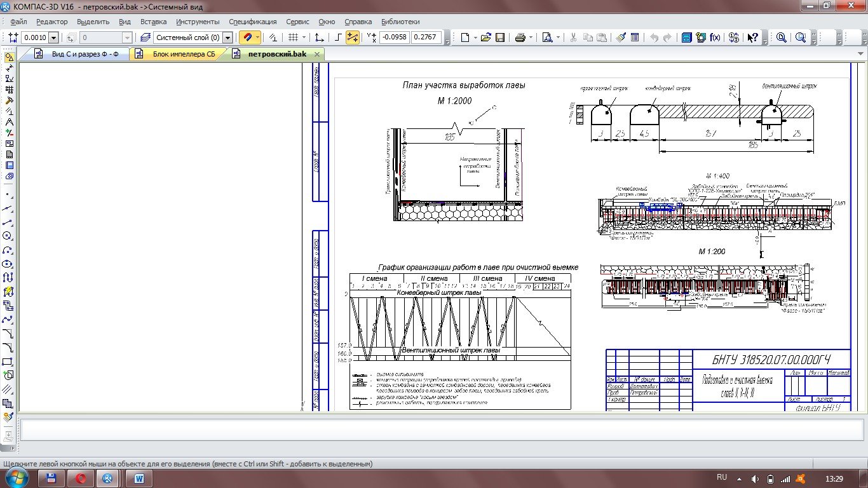
Task: Select the rectangle drawing tool
Action: [8, 362]
